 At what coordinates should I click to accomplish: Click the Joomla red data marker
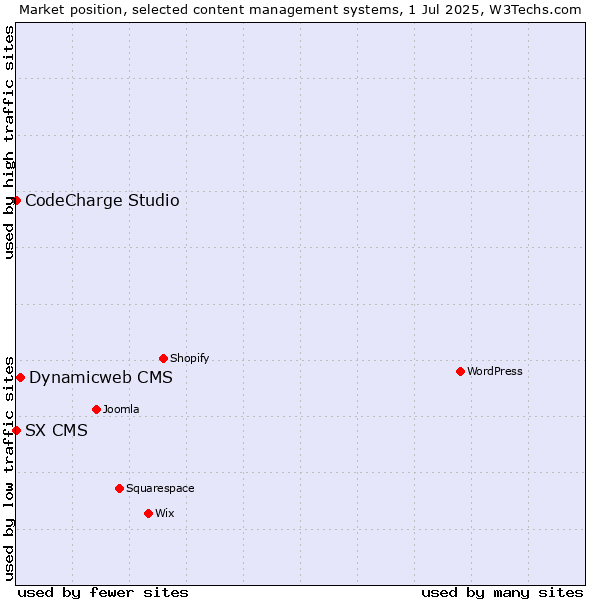click(96, 410)
